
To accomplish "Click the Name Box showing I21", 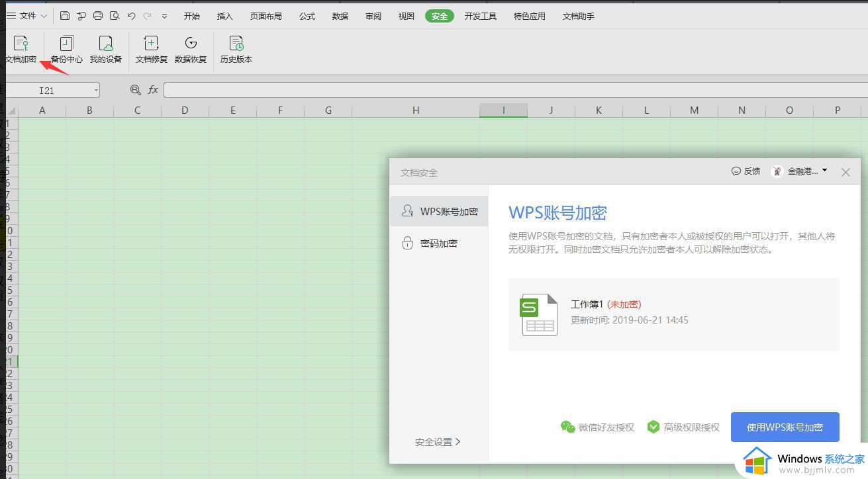I will tap(46, 91).
